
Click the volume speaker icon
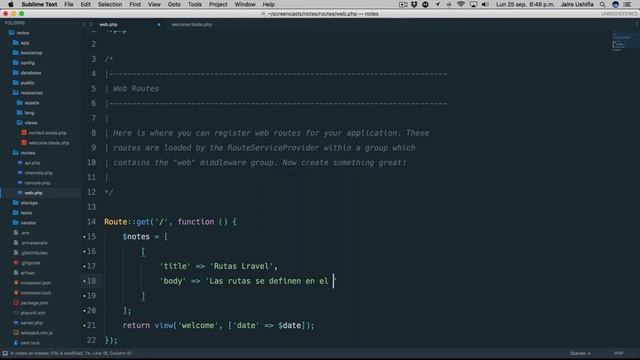pyautogui.click(x=485, y=4)
